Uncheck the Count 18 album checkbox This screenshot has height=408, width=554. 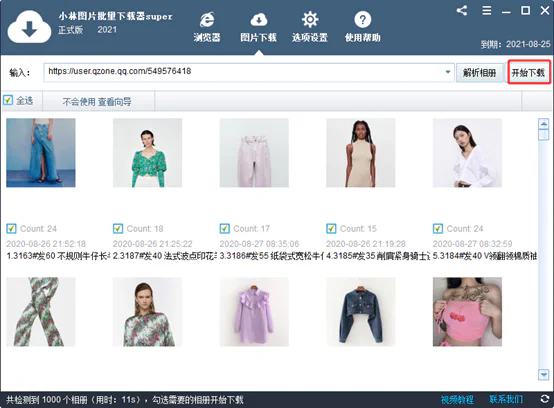(x=118, y=229)
